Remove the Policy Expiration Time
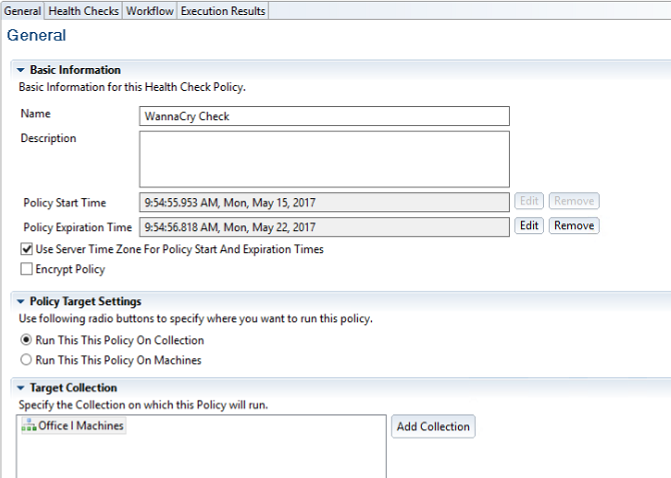The height and width of the screenshot is (478, 671). pyautogui.click(x=574, y=226)
